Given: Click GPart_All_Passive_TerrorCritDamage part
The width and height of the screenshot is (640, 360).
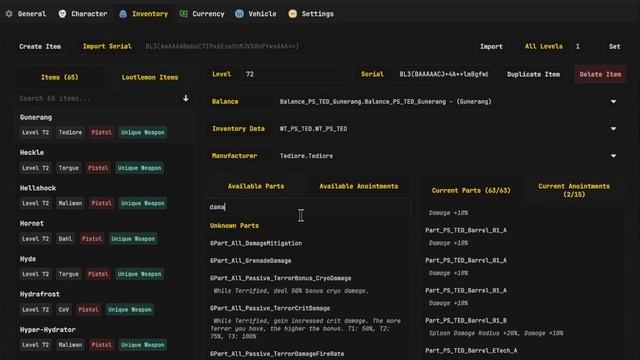Looking at the screenshot, I should (270, 308).
